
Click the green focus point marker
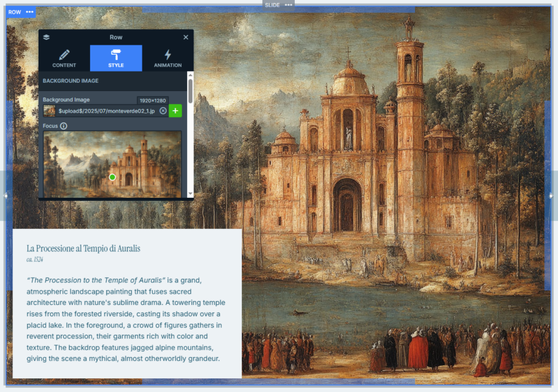click(x=112, y=177)
